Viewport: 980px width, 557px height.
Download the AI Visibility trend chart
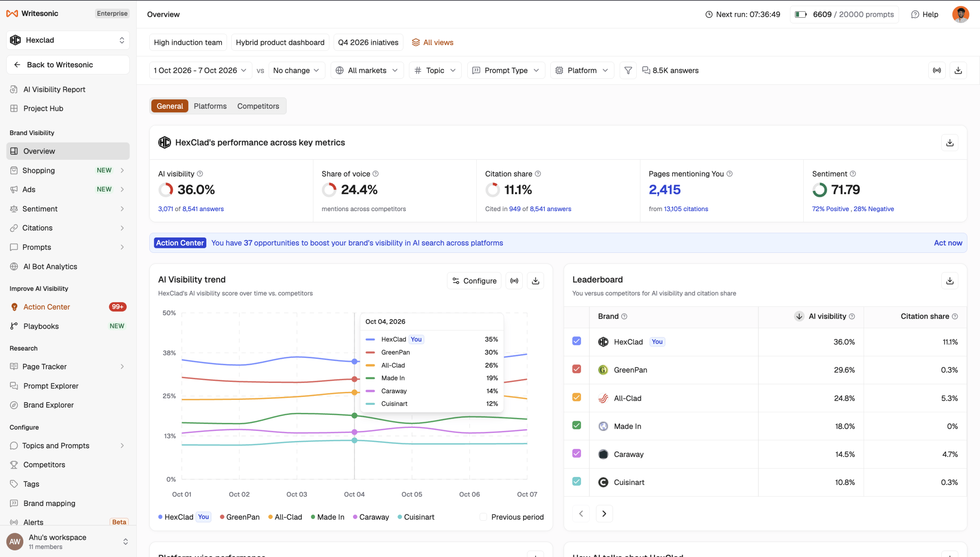(536, 281)
